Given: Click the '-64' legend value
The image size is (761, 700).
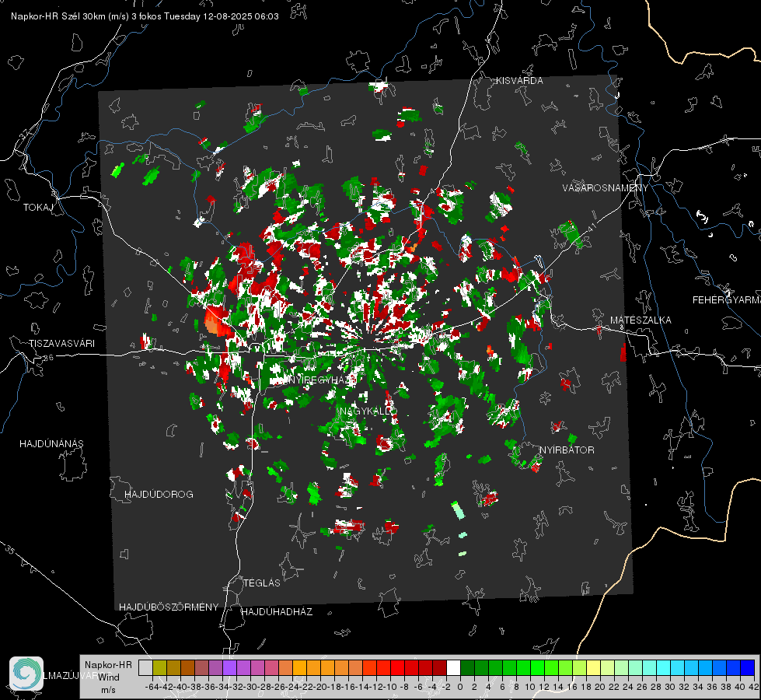Looking at the screenshot, I should pyautogui.click(x=152, y=687).
